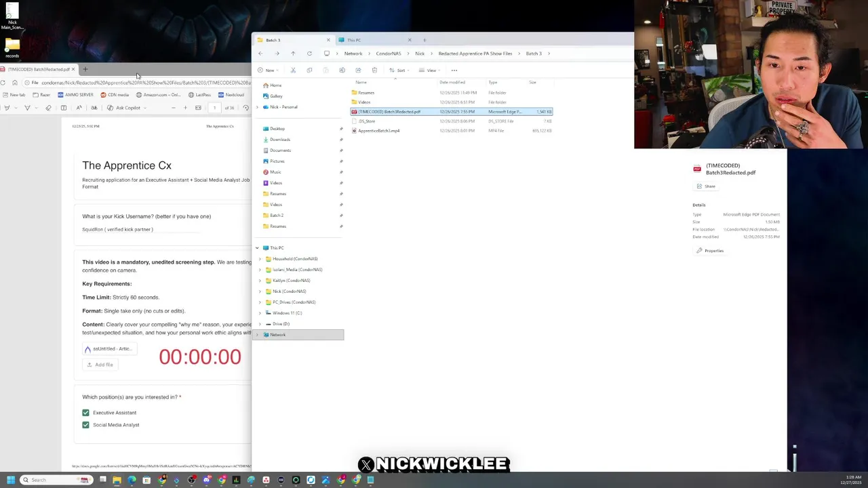Click Fit to width icon in PDF toolbar
868x488 pixels.
pyautogui.click(x=198, y=108)
